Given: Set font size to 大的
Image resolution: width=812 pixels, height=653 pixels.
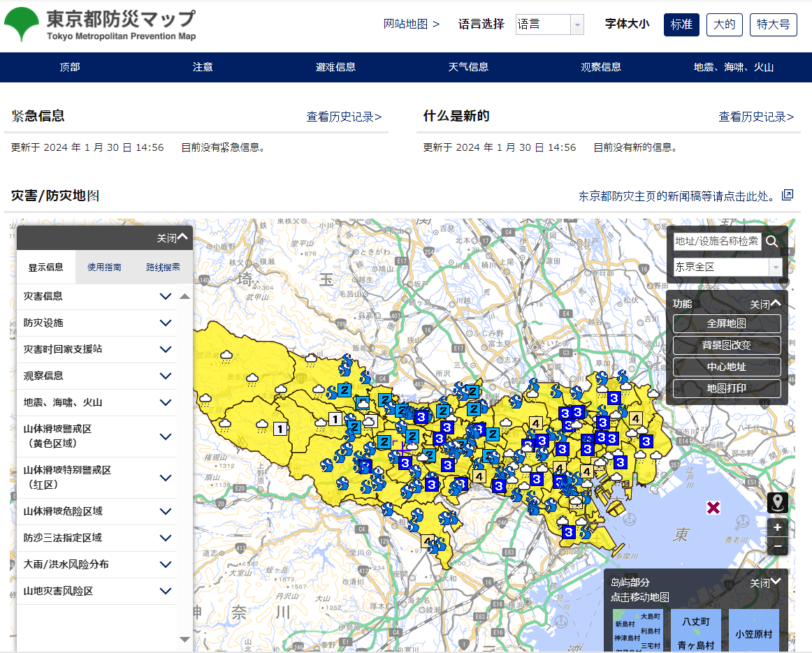Looking at the screenshot, I should point(725,24).
